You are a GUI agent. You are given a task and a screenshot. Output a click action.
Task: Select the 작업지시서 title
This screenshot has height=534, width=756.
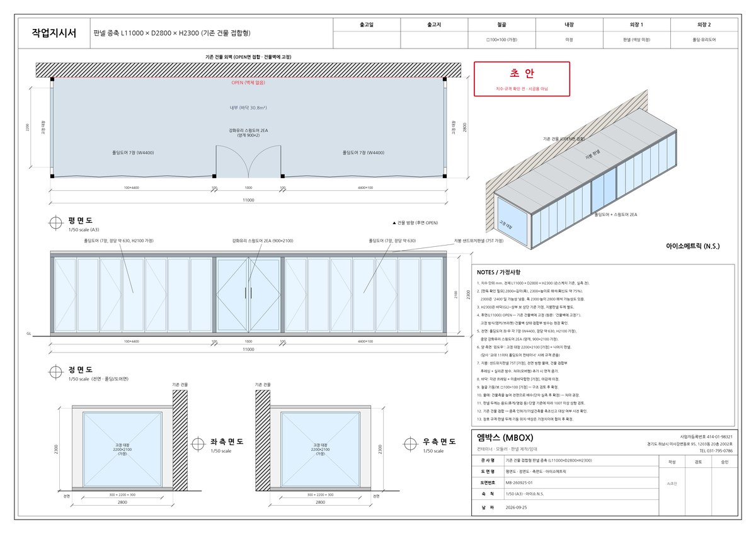coord(54,33)
